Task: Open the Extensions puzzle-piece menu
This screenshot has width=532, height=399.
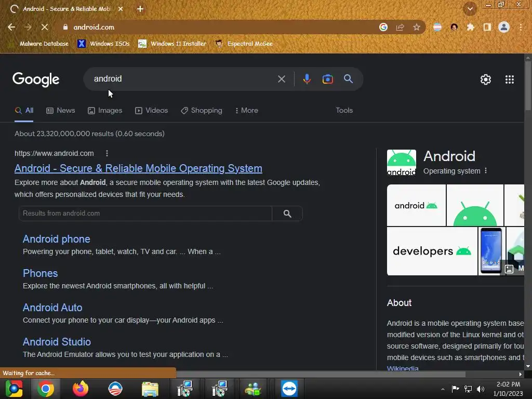Action: tap(470, 27)
